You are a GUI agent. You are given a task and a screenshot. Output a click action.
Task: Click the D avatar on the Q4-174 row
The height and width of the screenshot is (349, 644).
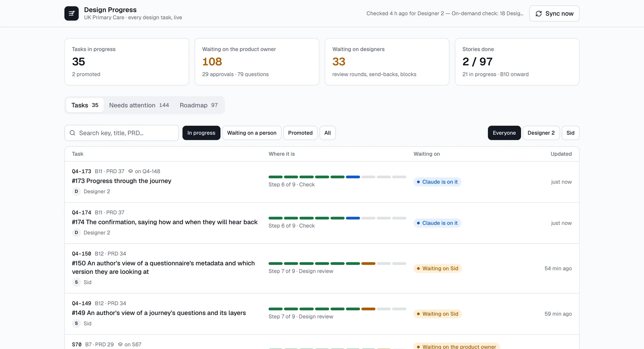[76, 233]
